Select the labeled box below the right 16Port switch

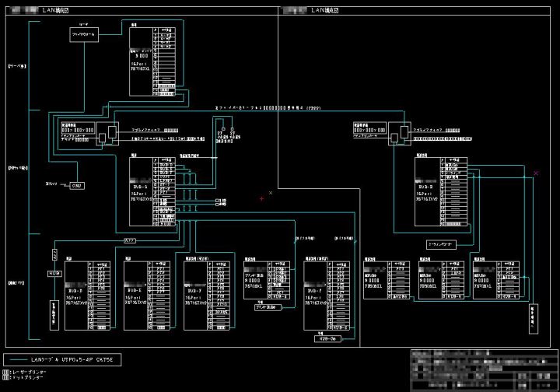(442, 244)
